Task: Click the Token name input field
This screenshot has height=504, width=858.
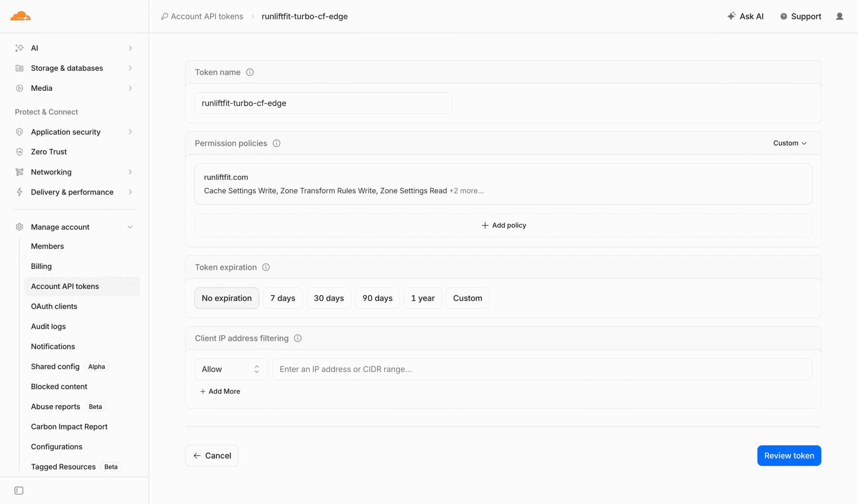Action: [x=323, y=103]
